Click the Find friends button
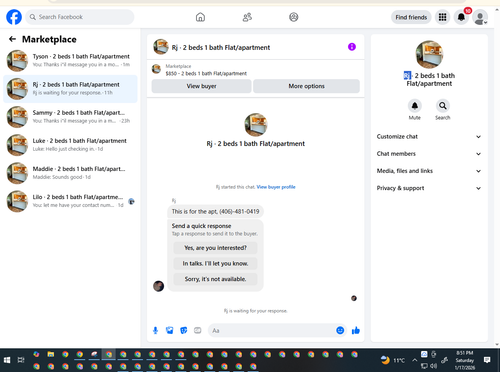500x372 pixels. [x=411, y=17]
